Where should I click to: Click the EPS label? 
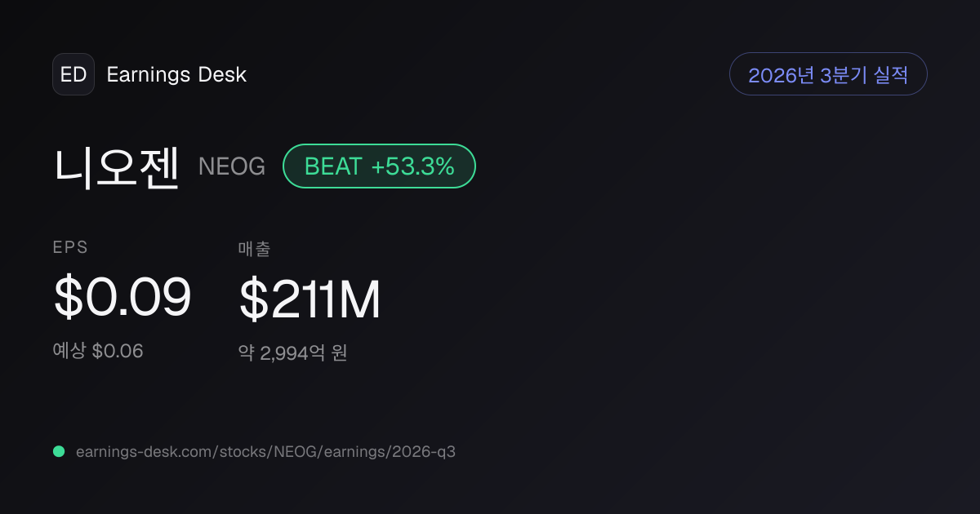(x=70, y=248)
